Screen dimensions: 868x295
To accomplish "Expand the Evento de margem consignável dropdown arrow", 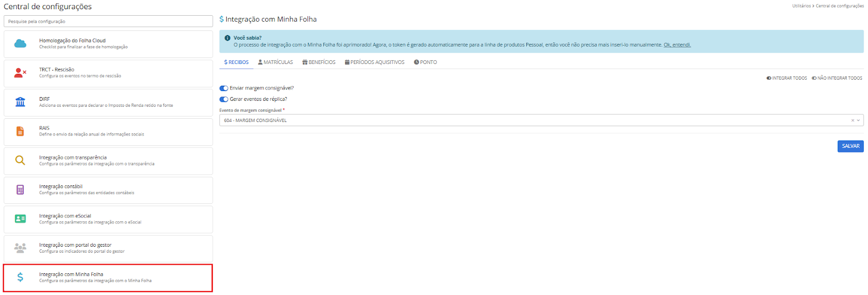I will coord(858,120).
